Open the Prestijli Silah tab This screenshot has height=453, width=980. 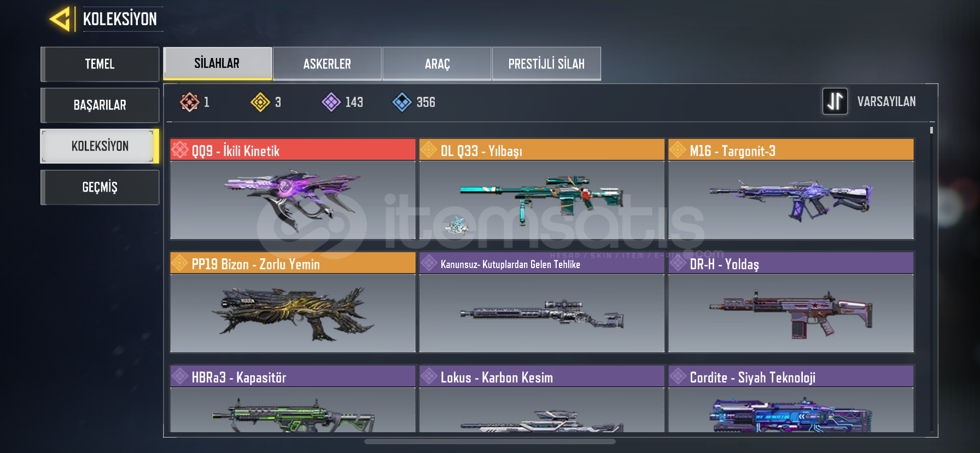(x=546, y=63)
